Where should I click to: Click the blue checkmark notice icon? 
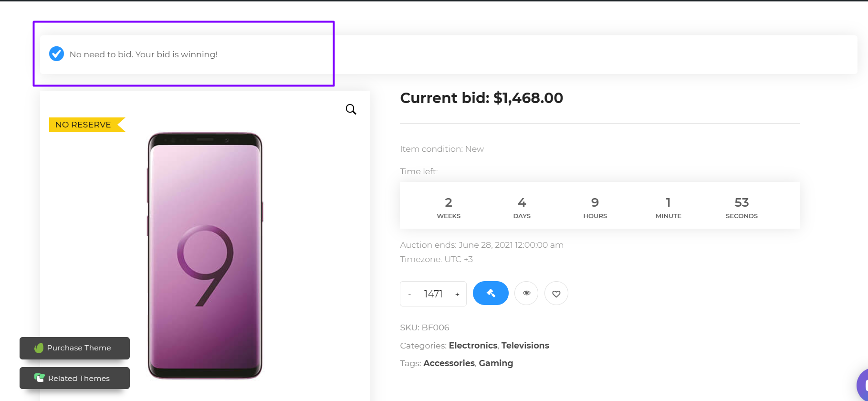[56, 54]
